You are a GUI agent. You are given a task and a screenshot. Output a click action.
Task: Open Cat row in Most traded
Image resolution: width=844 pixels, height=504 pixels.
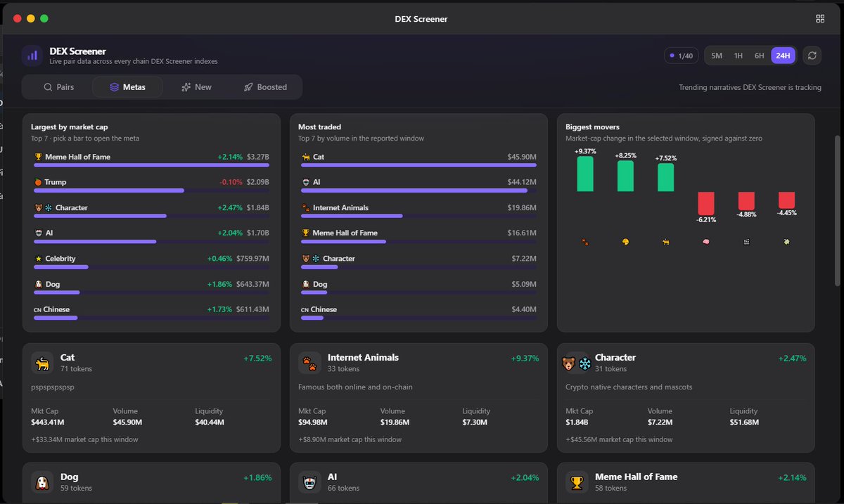(x=418, y=160)
